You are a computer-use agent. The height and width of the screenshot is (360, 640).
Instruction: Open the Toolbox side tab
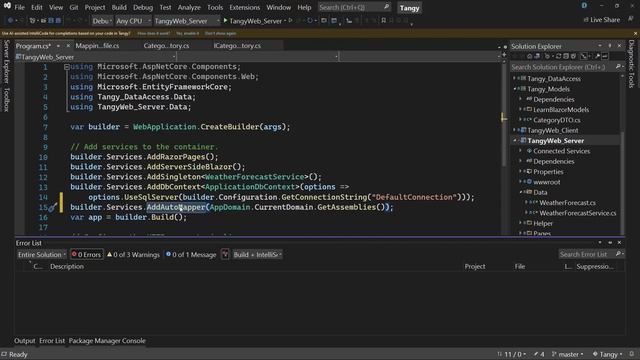click(7, 99)
